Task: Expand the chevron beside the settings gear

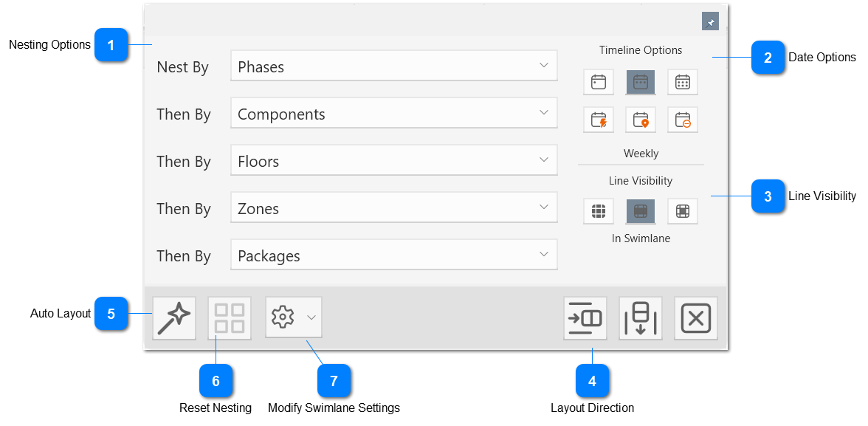Action: click(310, 317)
